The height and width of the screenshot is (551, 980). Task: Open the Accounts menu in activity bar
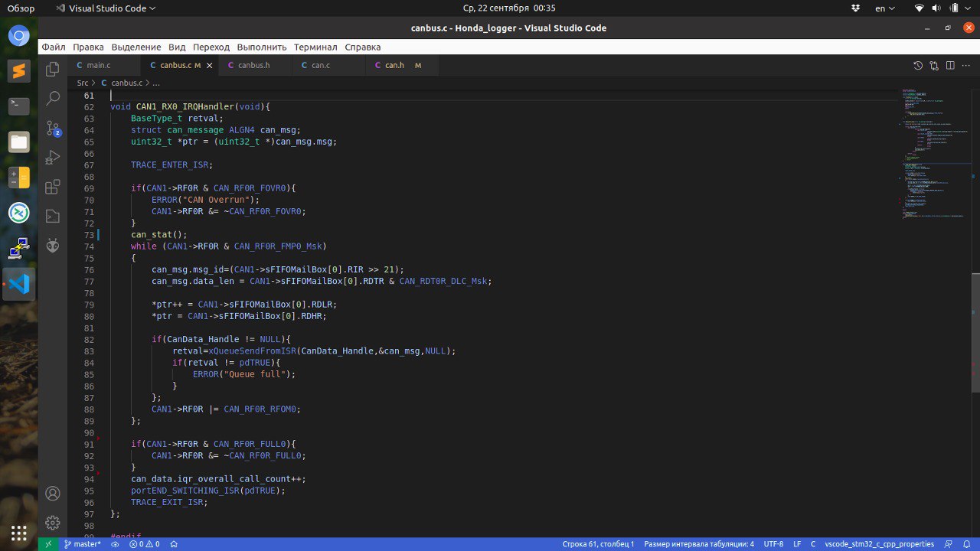click(x=53, y=494)
